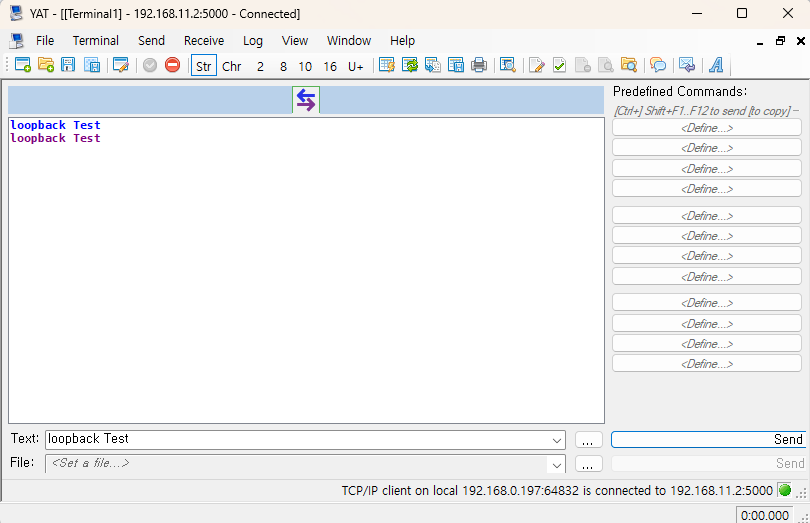The height and width of the screenshot is (523, 810).
Task: Save monitor contents to file icon
Action: tap(456, 65)
